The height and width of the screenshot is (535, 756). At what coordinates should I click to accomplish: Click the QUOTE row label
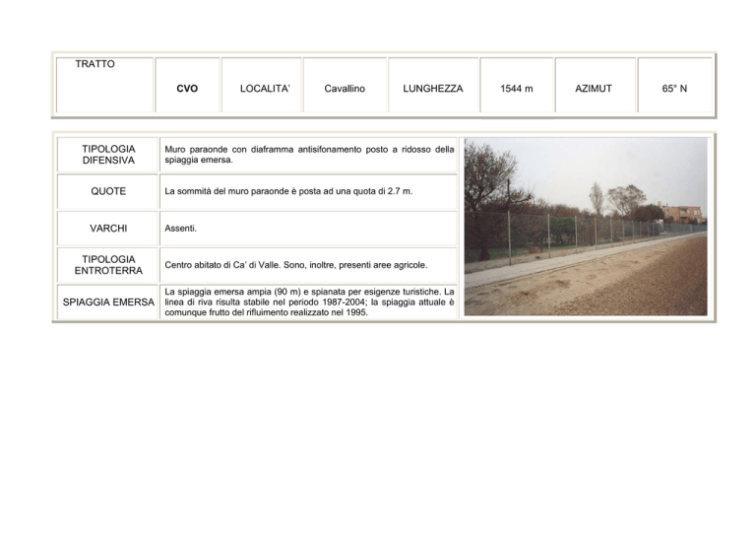click(107, 191)
